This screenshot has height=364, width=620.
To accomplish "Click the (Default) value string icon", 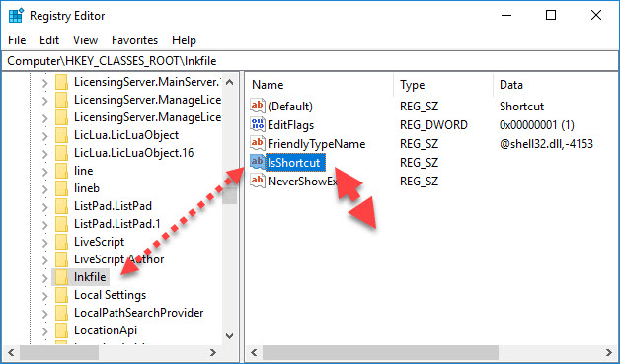I will pos(257,106).
